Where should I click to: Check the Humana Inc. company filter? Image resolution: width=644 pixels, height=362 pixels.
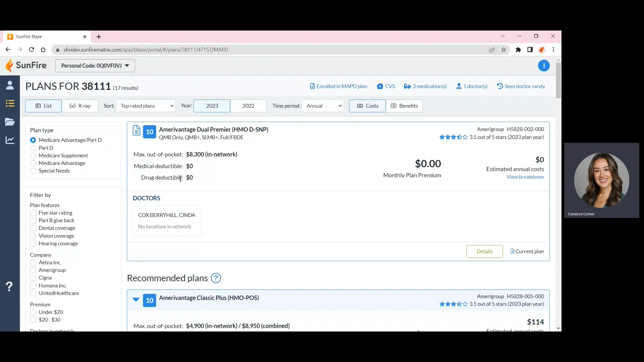pos(33,286)
